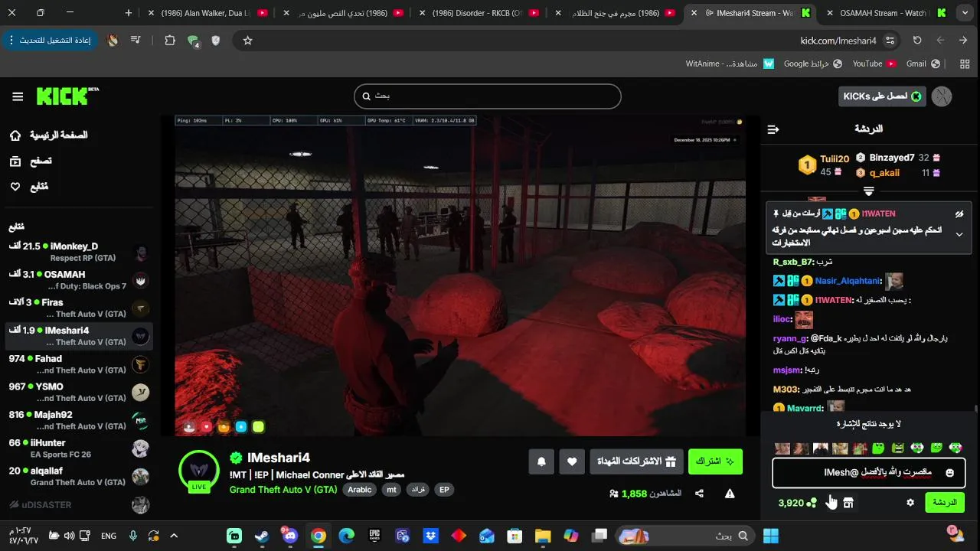
Task: Click the green subscribe button
Action: [x=715, y=461]
